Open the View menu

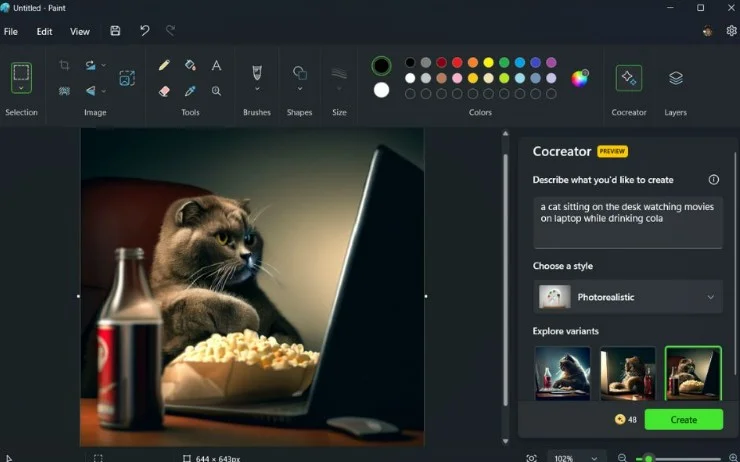(x=80, y=32)
